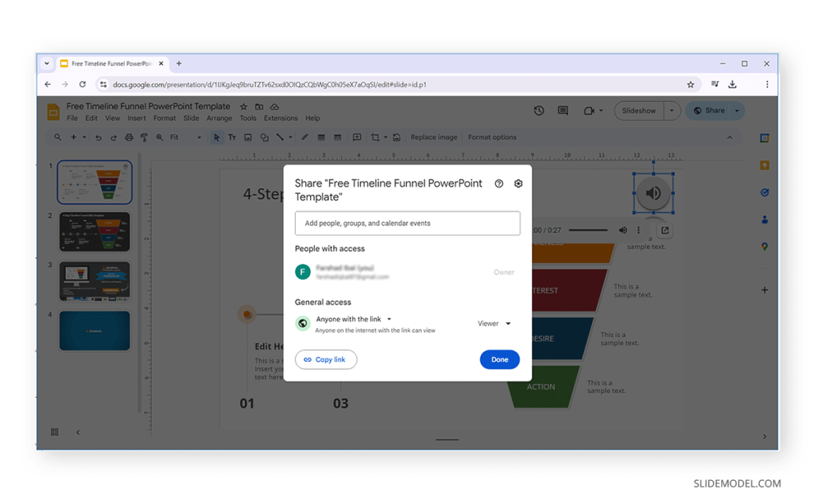Open the comments panel icon
The image size is (814, 504).
click(563, 110)
